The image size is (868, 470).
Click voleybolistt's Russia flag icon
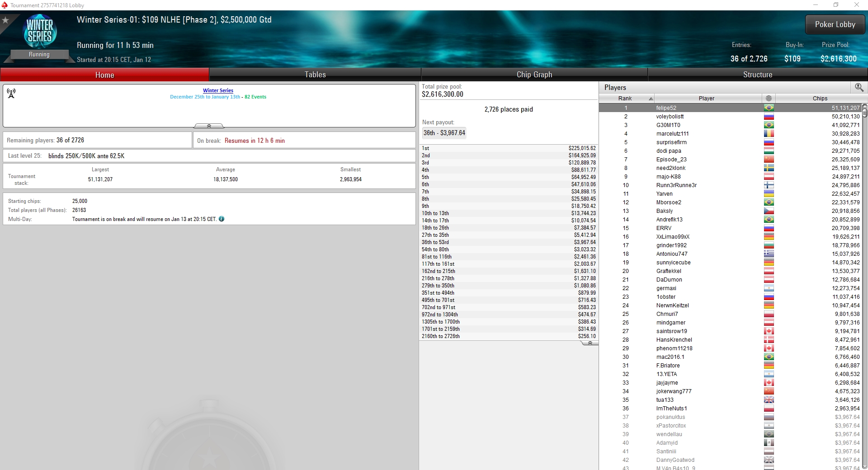(x=769, y=117)
